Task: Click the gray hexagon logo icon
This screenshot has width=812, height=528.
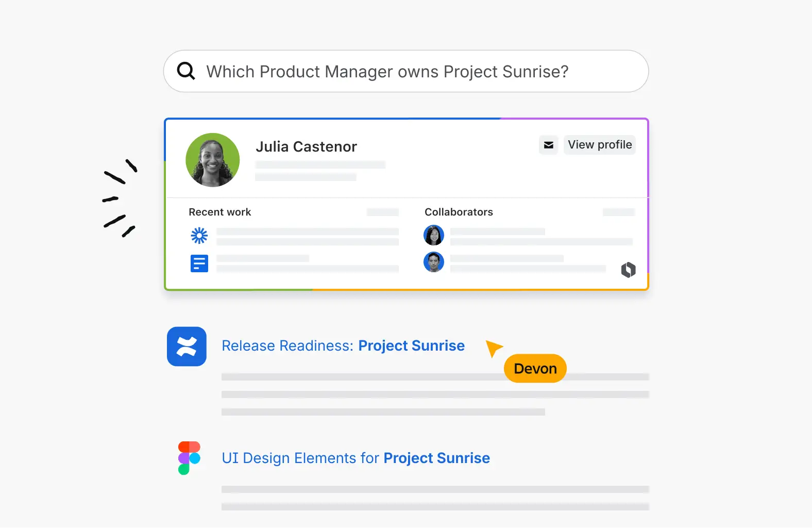Action: pos(628,270)
